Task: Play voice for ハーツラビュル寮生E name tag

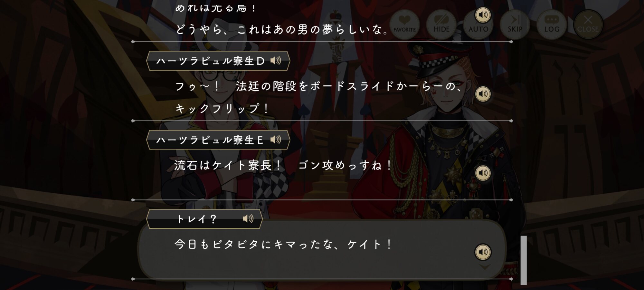Action: tap(276, 140)
